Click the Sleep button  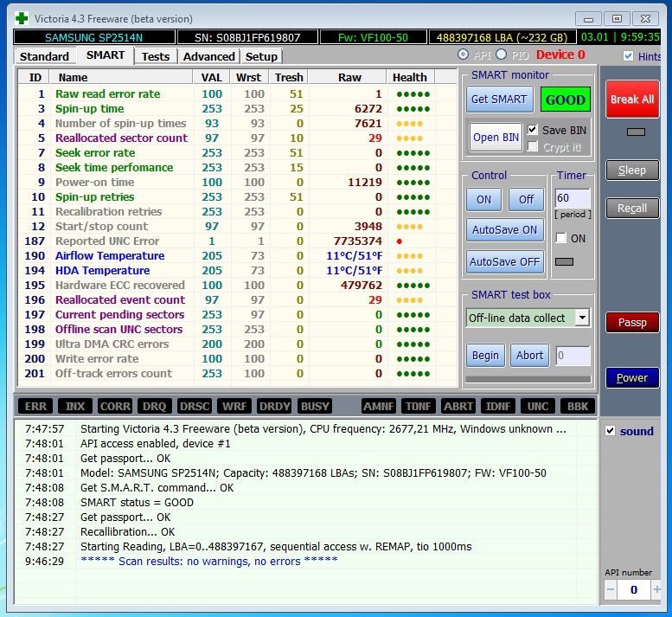pyautogui.click(x=632, y=170)
